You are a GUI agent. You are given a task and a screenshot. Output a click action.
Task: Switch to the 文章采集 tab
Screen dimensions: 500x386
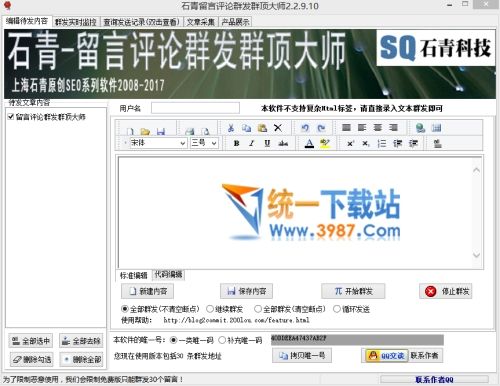tap(200, 22)
